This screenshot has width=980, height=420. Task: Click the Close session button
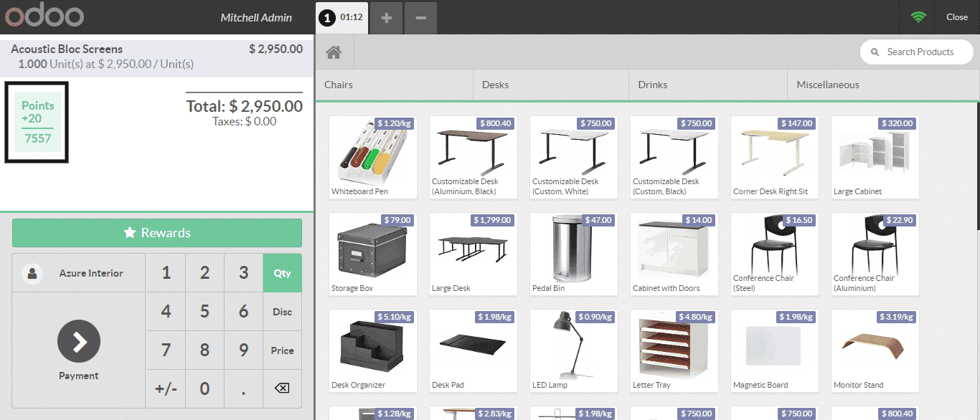pos(956,17)
